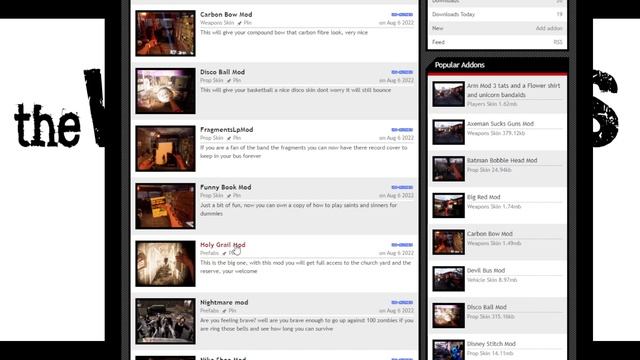The width and height of the screenshot is (640, 360).
Task: Pin the Carbon Bow Mod entry
Action: click(x=245, y=23)
